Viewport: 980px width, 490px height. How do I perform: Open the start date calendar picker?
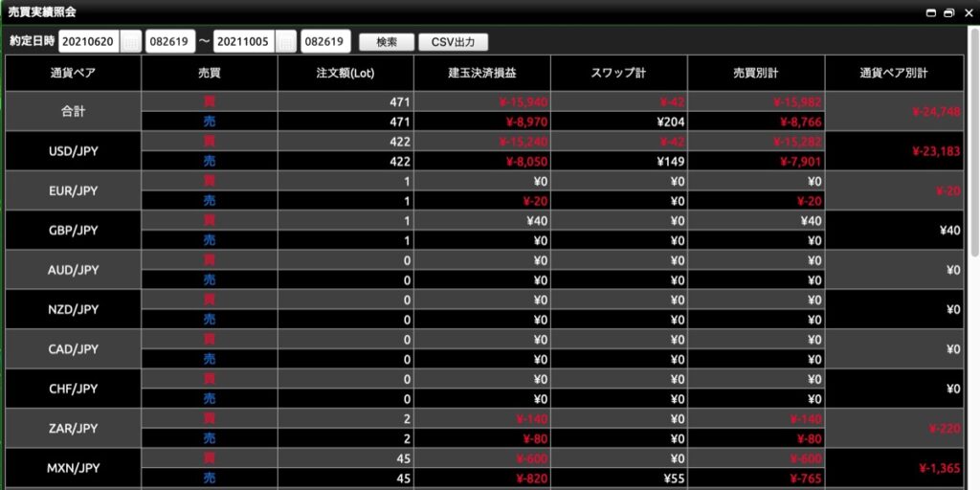[130, 42]
